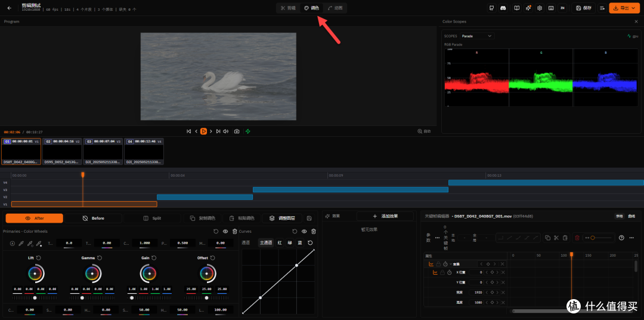Reset the Offset color wheel
Image resolution: width=644 pixels, height=320 pixels.
coord(212,258)
